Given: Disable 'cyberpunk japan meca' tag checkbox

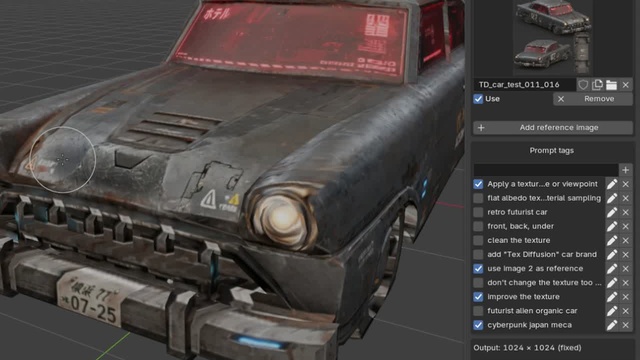Looking at the screenshot, I should click(x=478, y=325).
